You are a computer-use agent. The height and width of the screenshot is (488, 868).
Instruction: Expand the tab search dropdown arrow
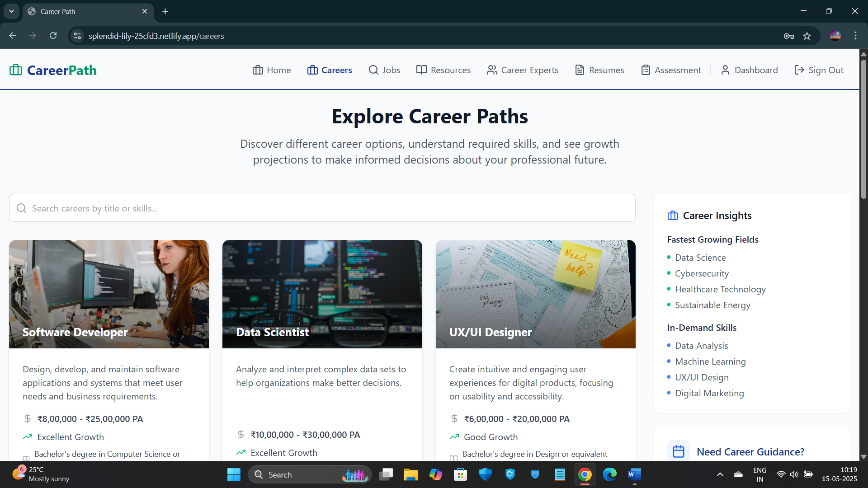11,11
